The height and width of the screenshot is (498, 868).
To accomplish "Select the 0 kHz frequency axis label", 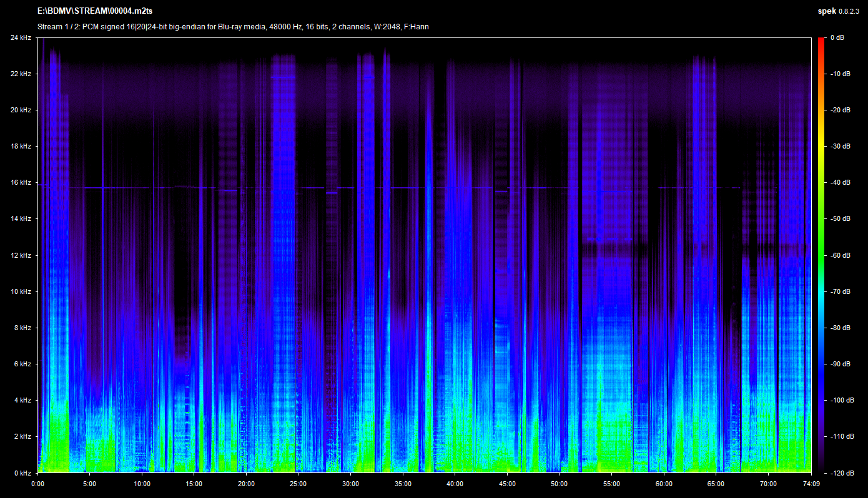I will point(22,473).
